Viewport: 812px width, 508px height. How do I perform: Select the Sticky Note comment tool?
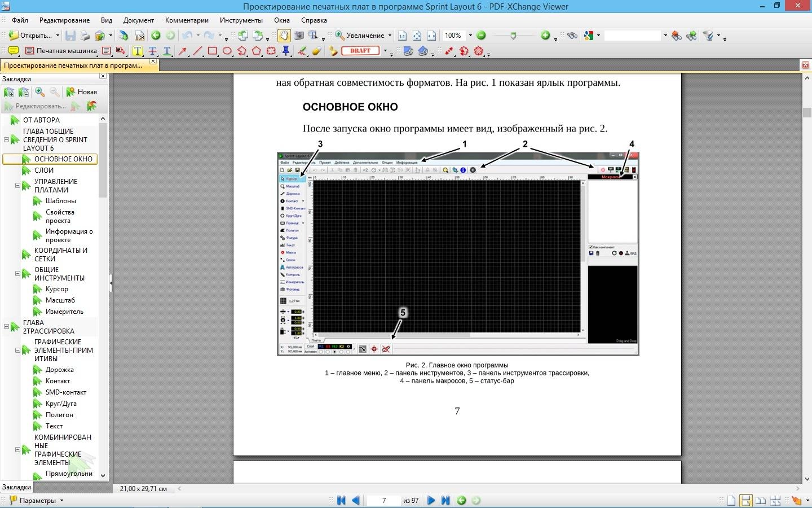[x=14, y=51]
